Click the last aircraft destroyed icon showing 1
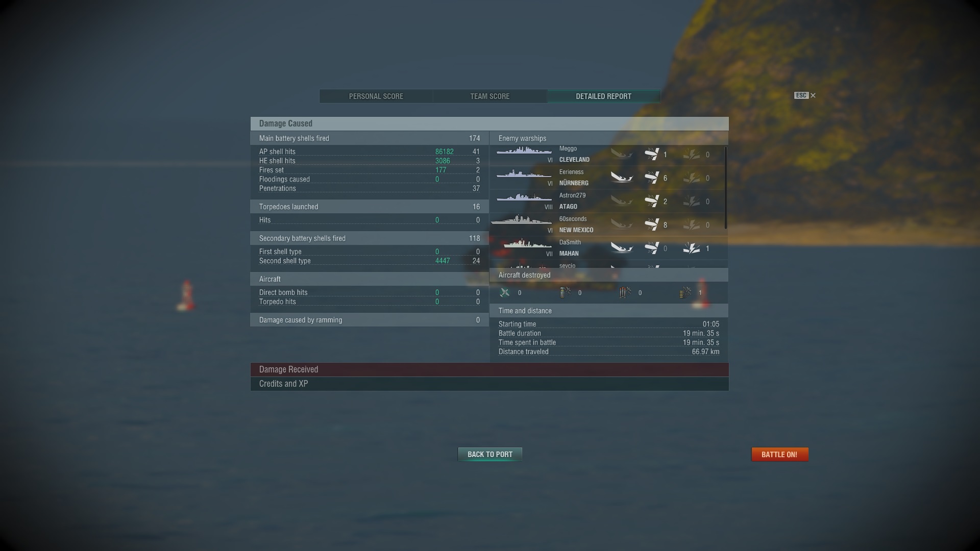The width and height of the screenshot is (980, 551). (685, 292)
